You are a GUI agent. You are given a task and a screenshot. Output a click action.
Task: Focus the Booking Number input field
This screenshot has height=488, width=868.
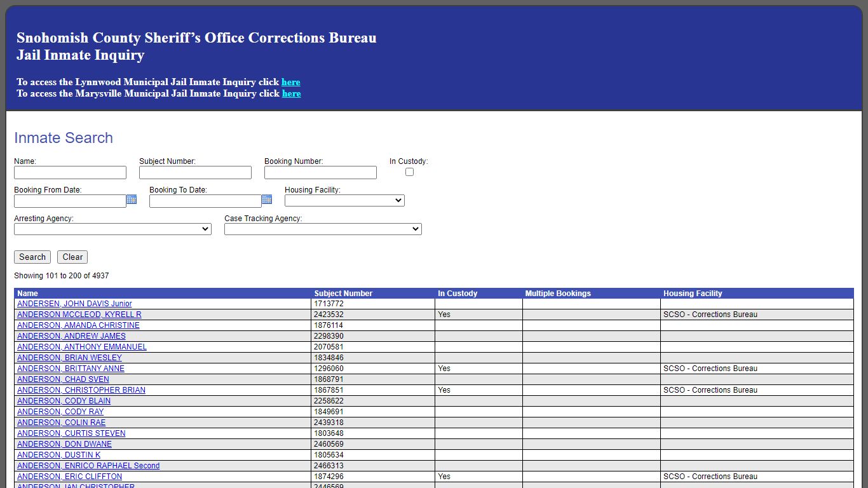tap(320, 173)
